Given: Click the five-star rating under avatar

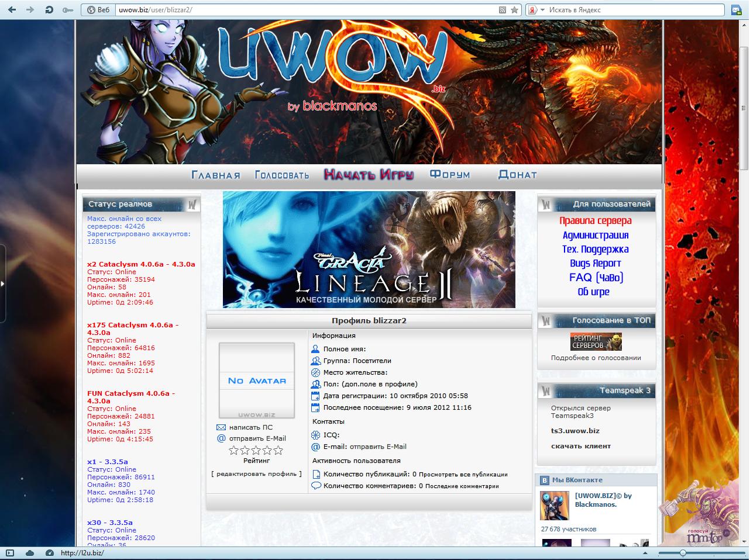Looking at the screenshot, I should click(x=256, y=450).
